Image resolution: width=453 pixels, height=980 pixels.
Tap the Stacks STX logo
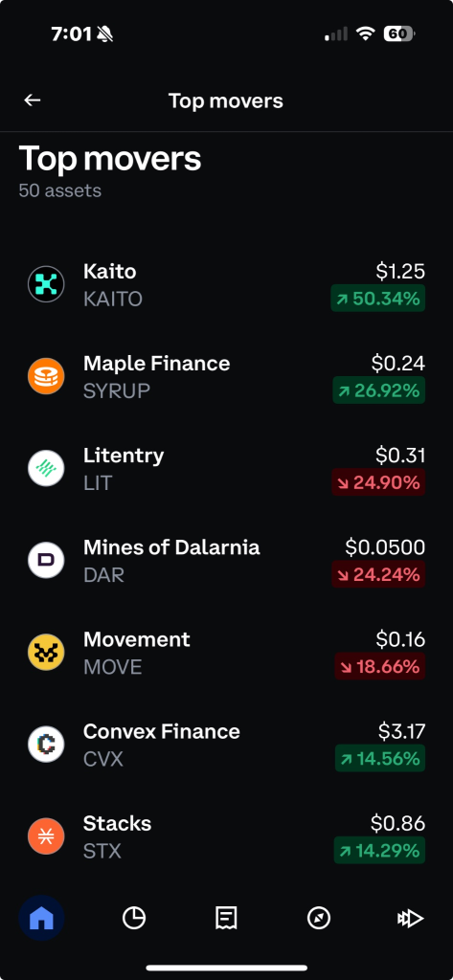click(x=46, y=835)
